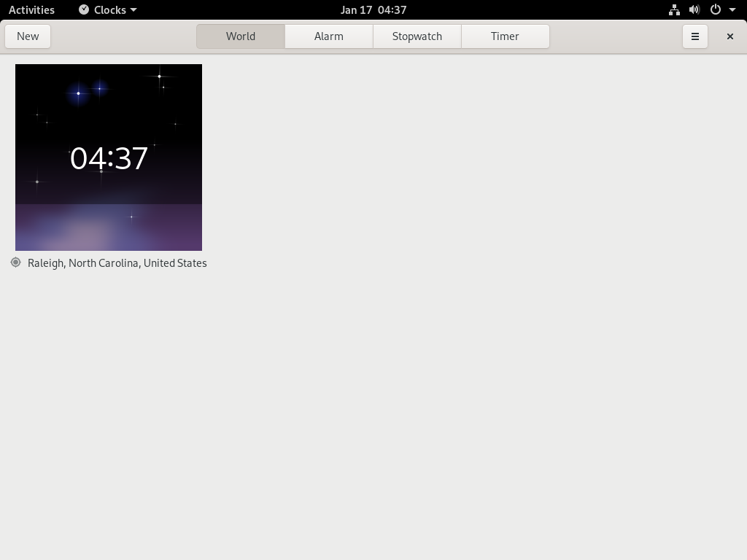The height and width of the screenshot is (560, 747).
Task: Click the 04:37 time on the clock tile
Action: (109, 158)
